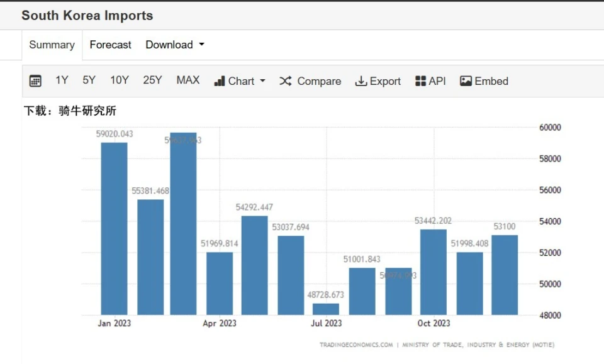The image size is (604, 364).
Task: Click the Compare shuffle arrows icon
Action: (286, 81)
